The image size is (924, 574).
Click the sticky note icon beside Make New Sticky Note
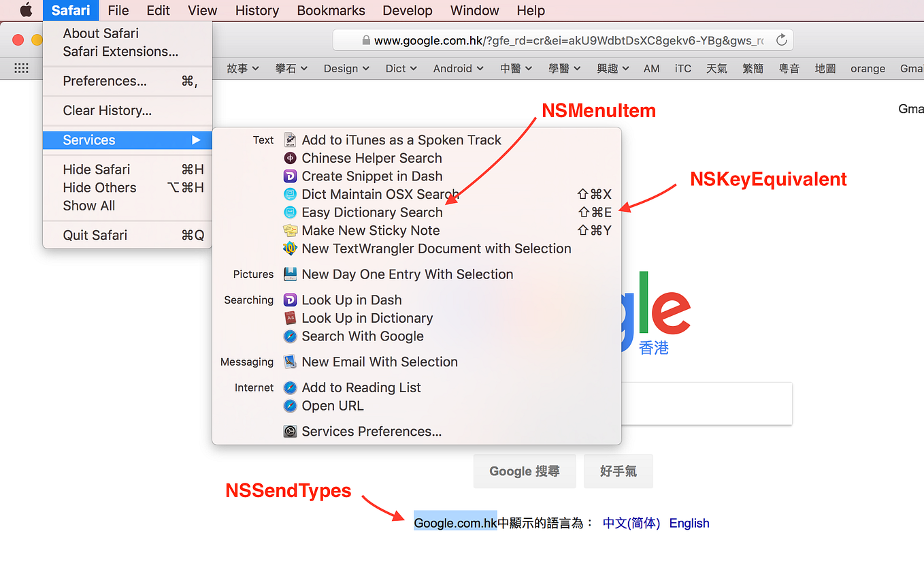tap(291, 230)
